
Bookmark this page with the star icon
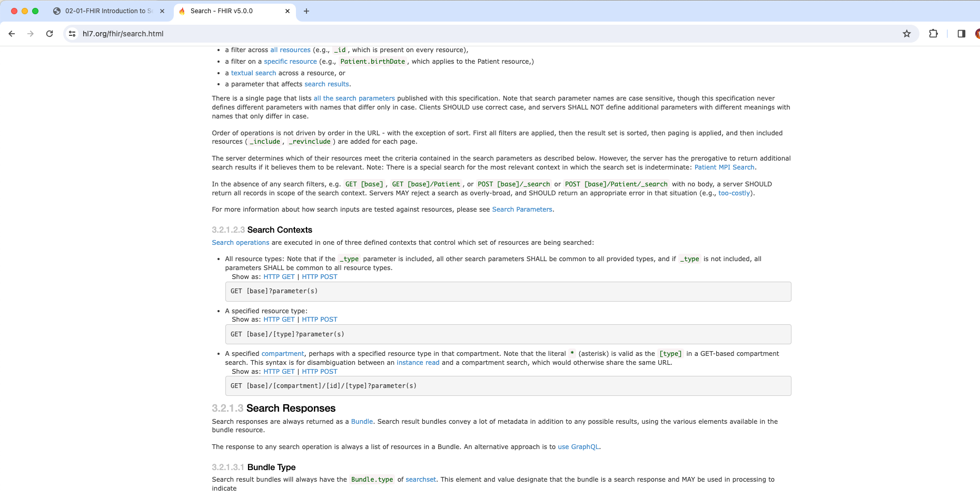907,34
